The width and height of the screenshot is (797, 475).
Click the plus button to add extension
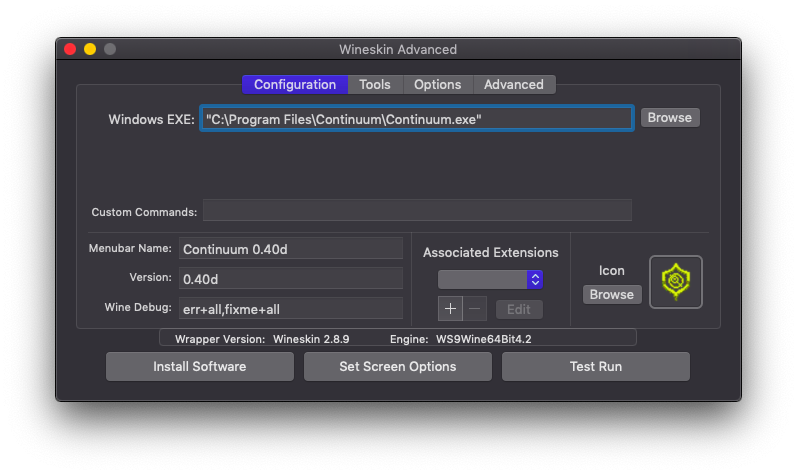[449, 309]
